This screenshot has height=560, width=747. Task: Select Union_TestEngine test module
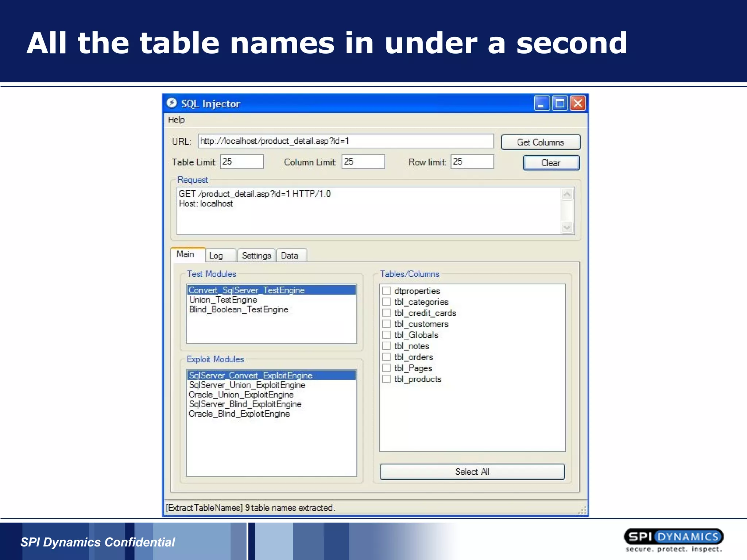(x=271, y=300)
